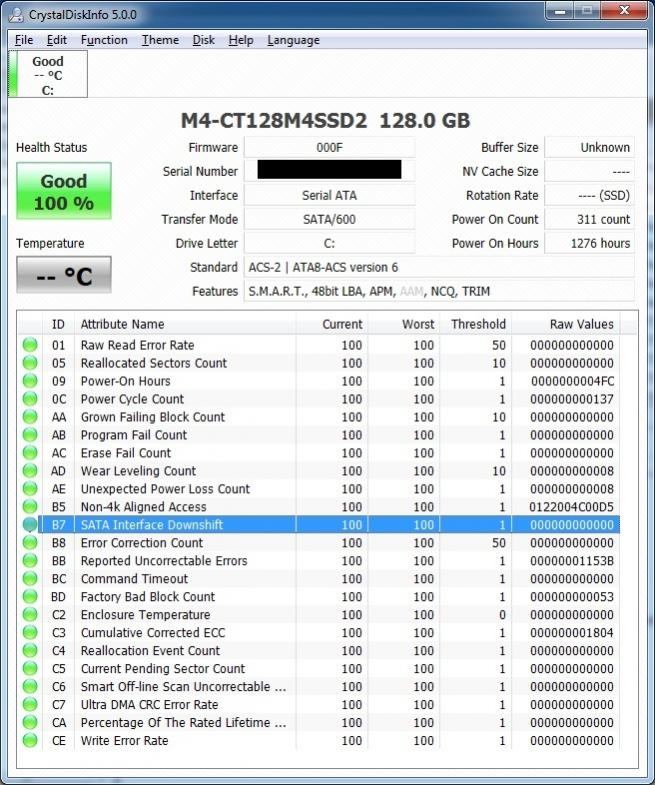Open the Function menu
655x785 pixels.
104,40
